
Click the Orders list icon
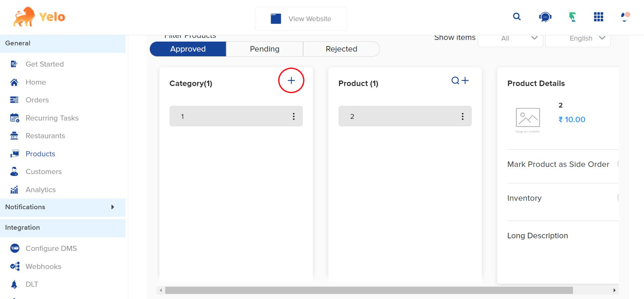[x=14, y=100]
